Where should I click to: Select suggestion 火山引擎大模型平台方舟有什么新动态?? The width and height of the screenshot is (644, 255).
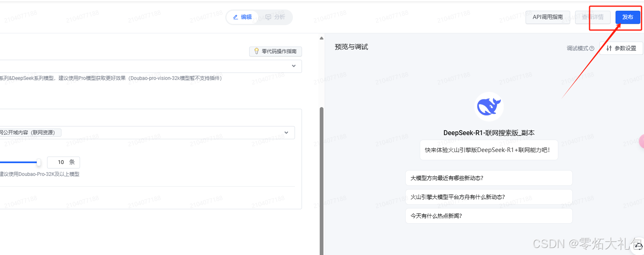click(489, 197)
